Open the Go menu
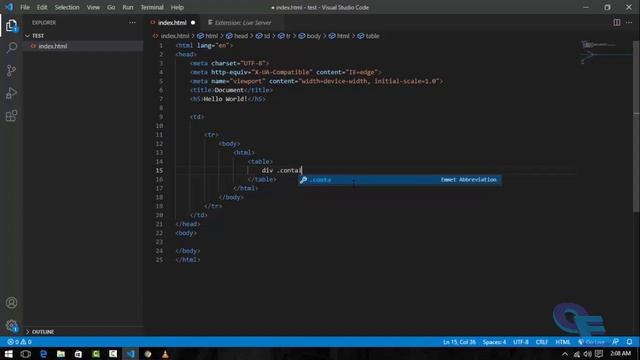The height and width of the screenshot is (360, 640). pos(111,7)
